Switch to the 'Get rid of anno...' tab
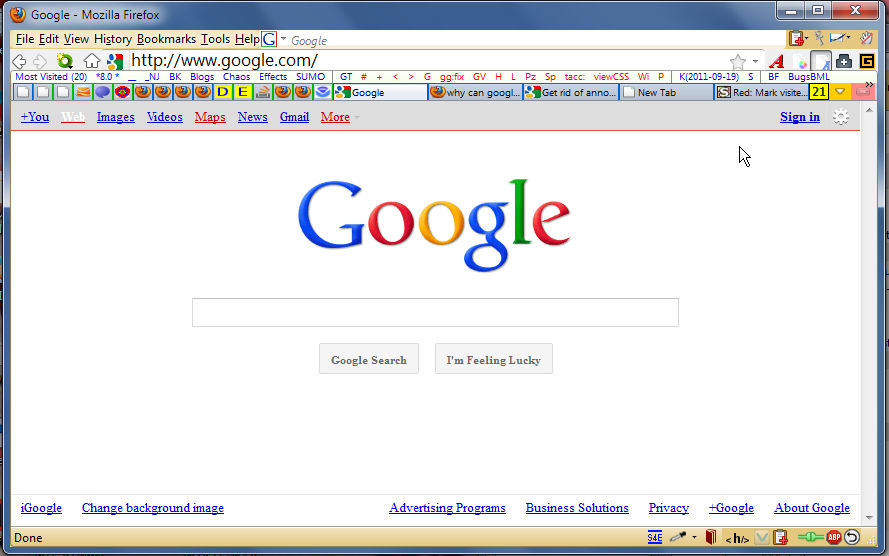This screenshot has width=889, height=556. coord(570,92)
